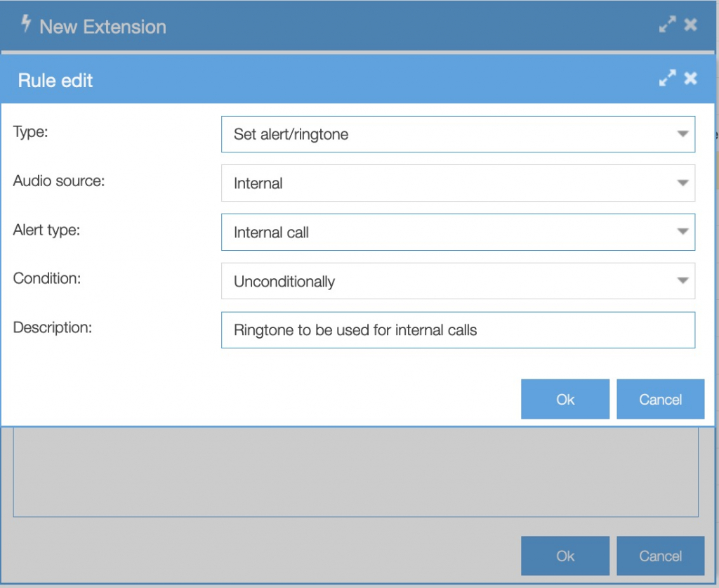The height and width of the screenshot is (588, 719).
Task: Click the expand arrows icon on Rule edit header
Action: tap(667, 78)
